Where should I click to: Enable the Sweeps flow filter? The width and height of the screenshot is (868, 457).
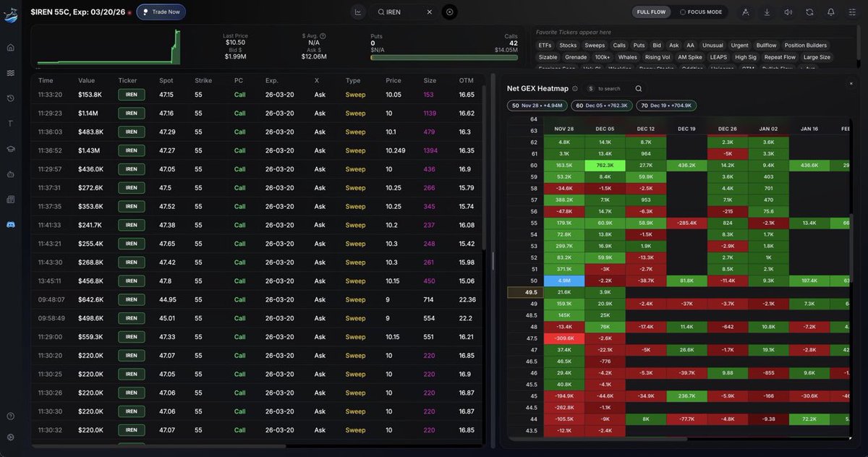coord(595,44)
